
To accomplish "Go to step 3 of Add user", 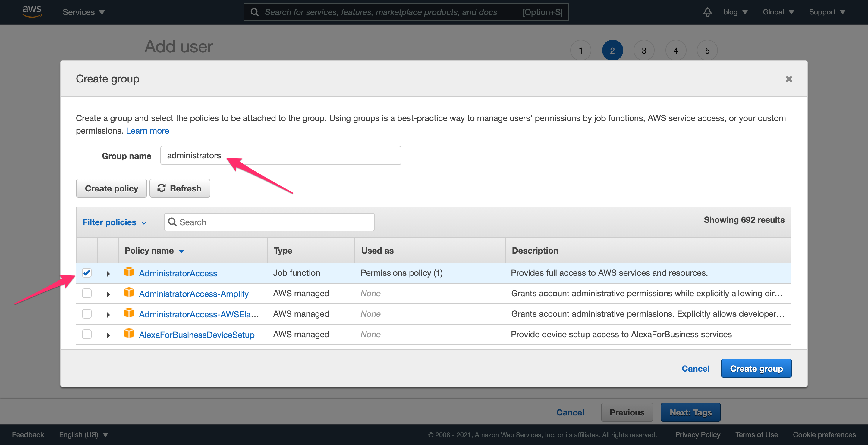I will (x=644, y=50).
